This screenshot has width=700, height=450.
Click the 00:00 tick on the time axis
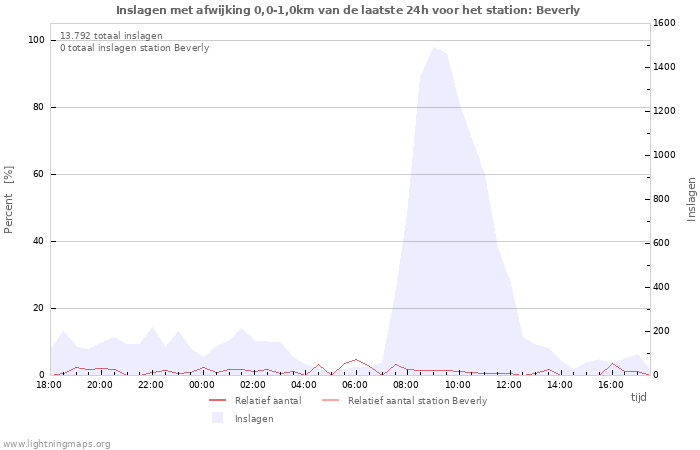[202, 384]
